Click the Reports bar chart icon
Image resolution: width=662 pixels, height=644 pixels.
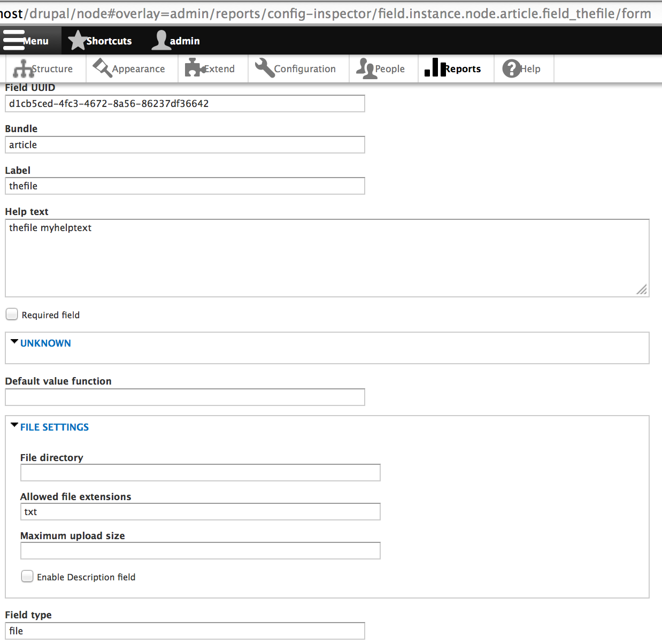click(435, 67)
